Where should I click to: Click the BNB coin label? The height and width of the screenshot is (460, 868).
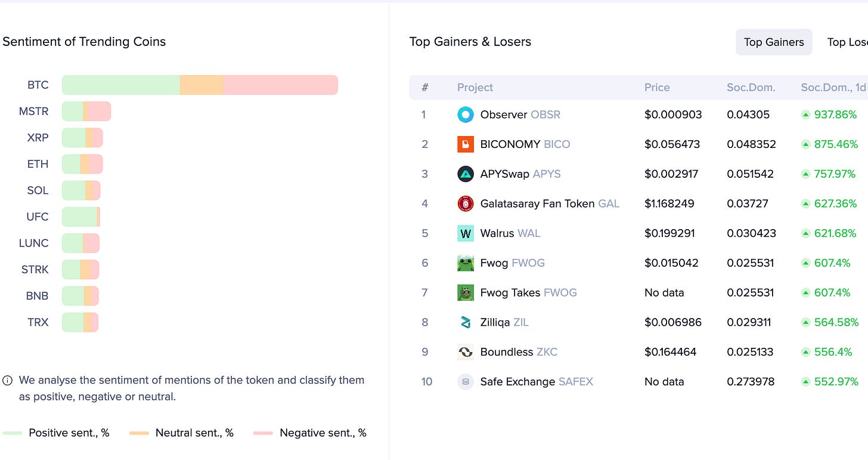(37, 296)
